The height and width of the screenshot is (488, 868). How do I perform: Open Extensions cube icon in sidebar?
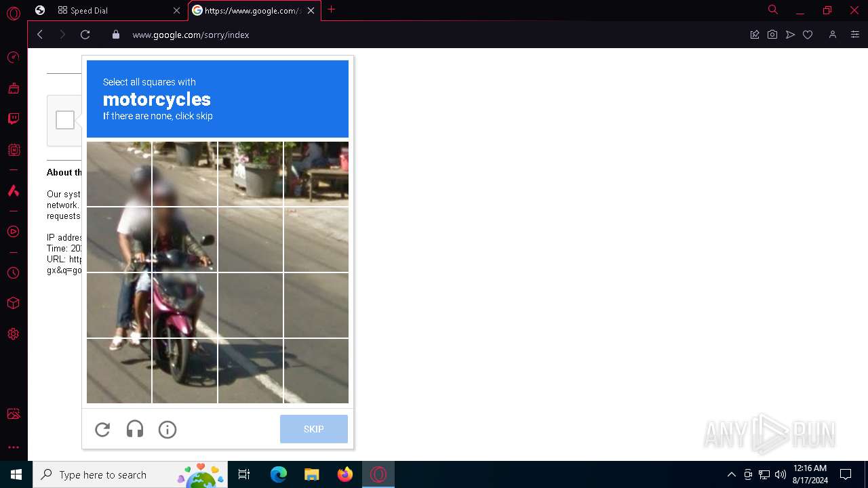click(x=13, y=303)
